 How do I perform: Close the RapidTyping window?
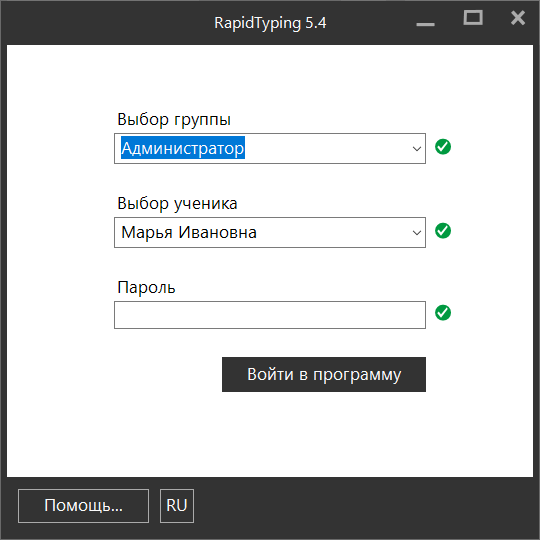[518, 18]
